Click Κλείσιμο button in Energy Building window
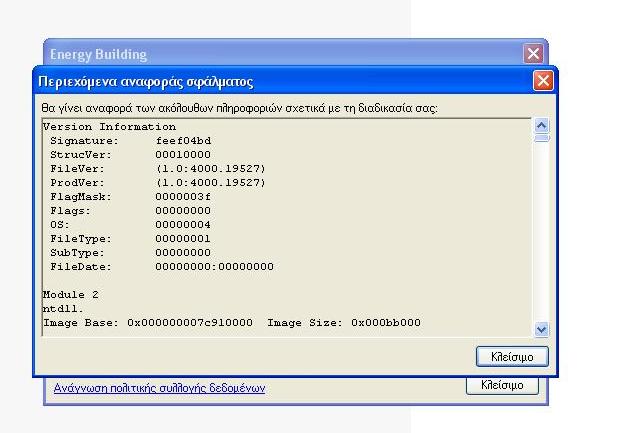635x433 pixels. coord(502,385)
